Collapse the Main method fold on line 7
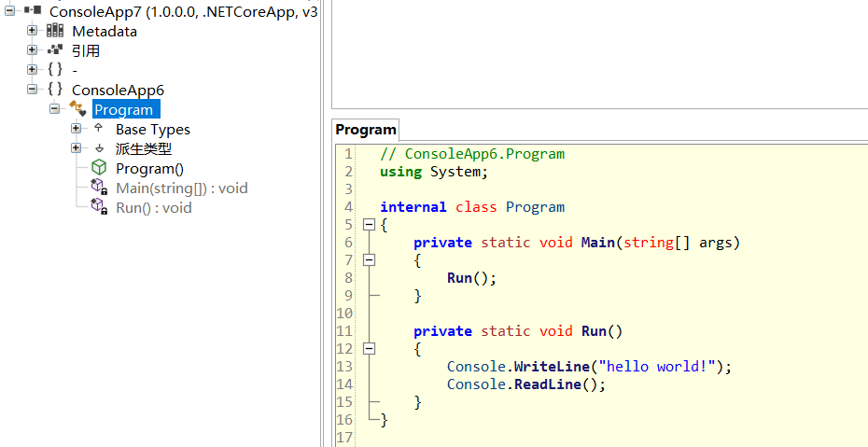Image resolution: width=868 pixels, height=447 pixels. (369, 260)
